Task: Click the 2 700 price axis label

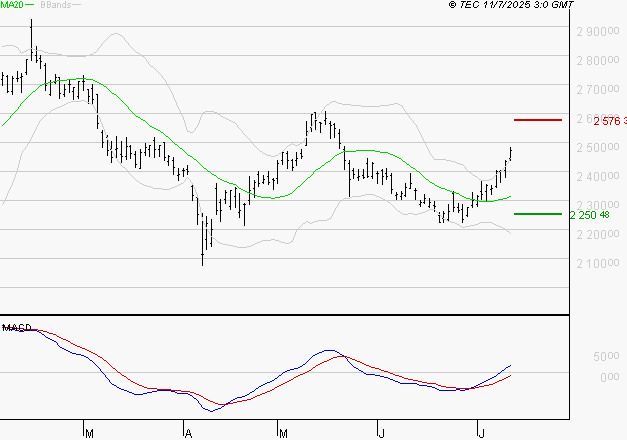Action: click(x=598, y=90)
